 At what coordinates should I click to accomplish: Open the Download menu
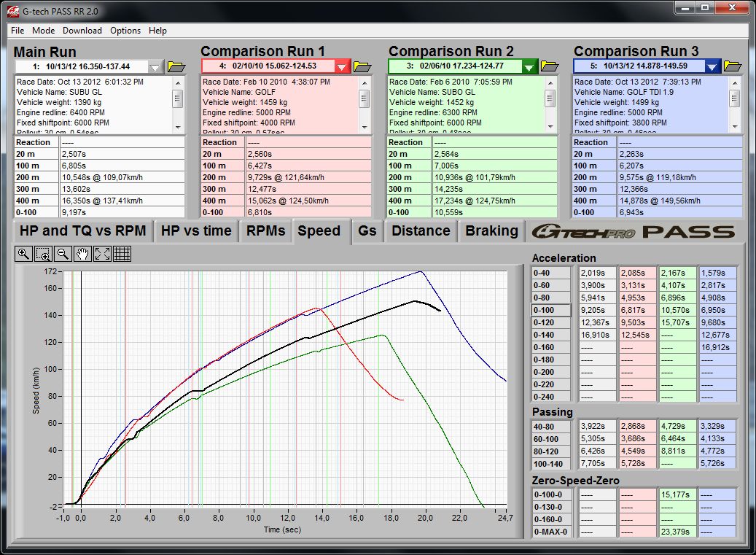[x=82, y=31]
